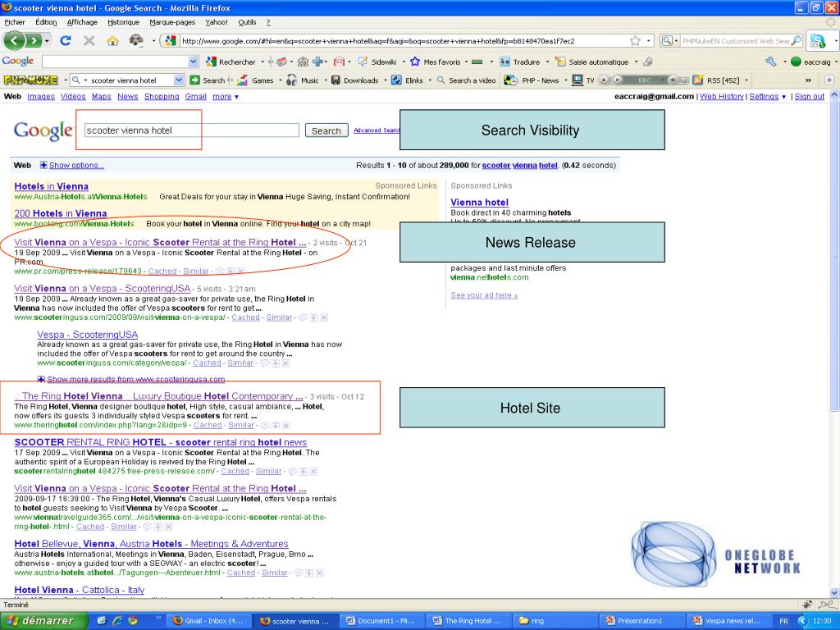Image resolution: width=840 pixels, height=630 pixels.
Task: Click the TV monitor icon
Action: [577, 80]
